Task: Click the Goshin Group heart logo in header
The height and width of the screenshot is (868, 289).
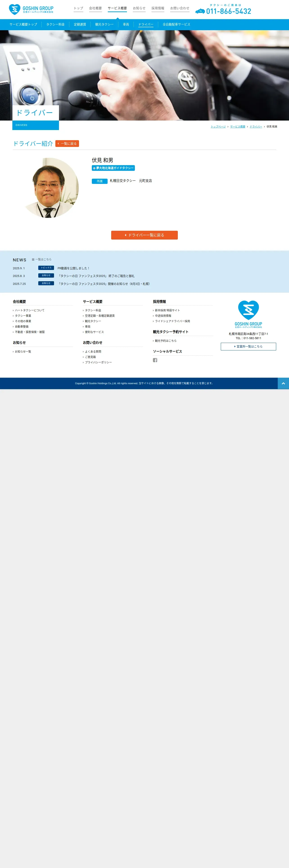Action: (31, 9)
